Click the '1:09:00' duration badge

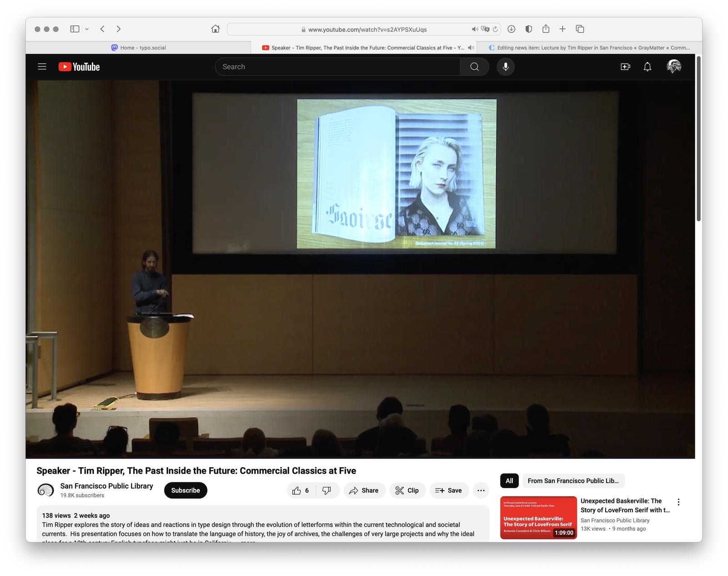click(x=564, y=533)
